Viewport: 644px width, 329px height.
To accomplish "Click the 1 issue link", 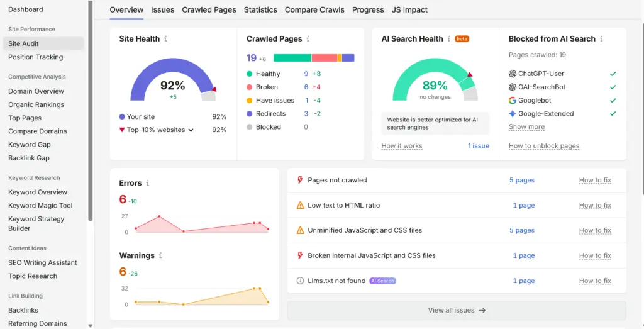I will pos(479,146).
